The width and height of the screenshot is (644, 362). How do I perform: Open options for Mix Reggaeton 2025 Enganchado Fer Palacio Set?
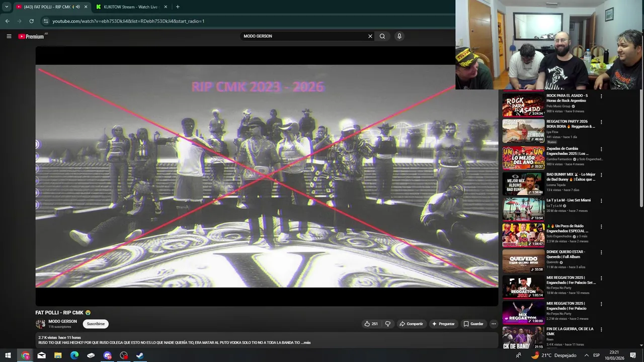[x=601, y=278]
